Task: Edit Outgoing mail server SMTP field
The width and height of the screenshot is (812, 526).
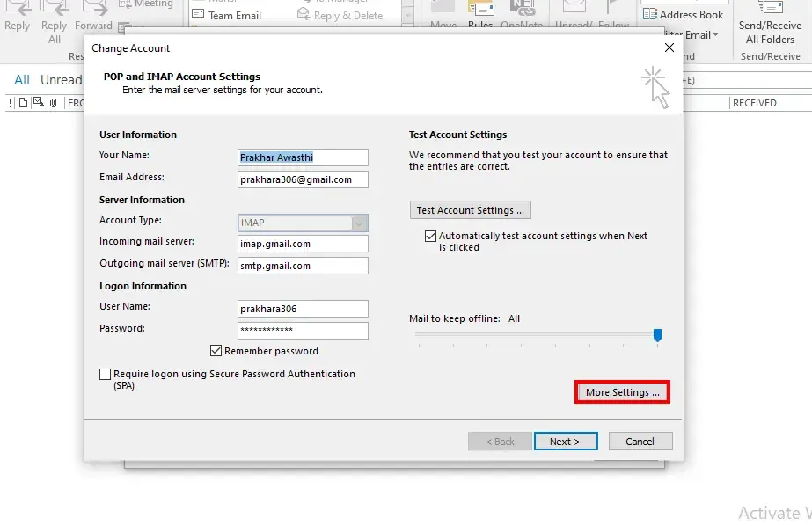Action: 303,266
